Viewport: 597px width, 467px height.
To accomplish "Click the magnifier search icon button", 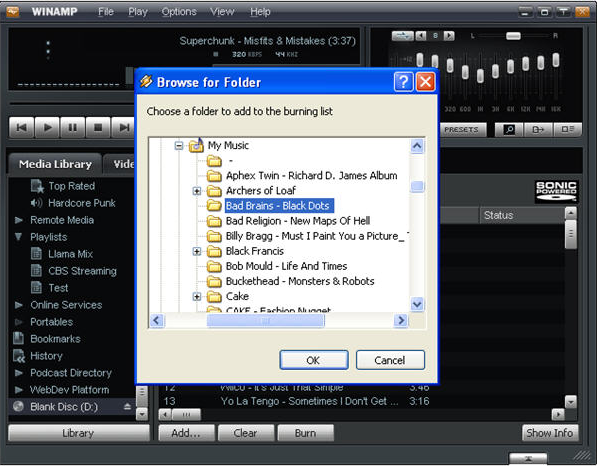I will 509,130.
